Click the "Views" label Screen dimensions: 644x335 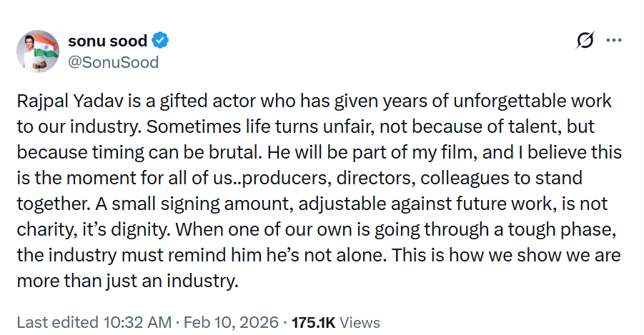(x=360, y=322)
